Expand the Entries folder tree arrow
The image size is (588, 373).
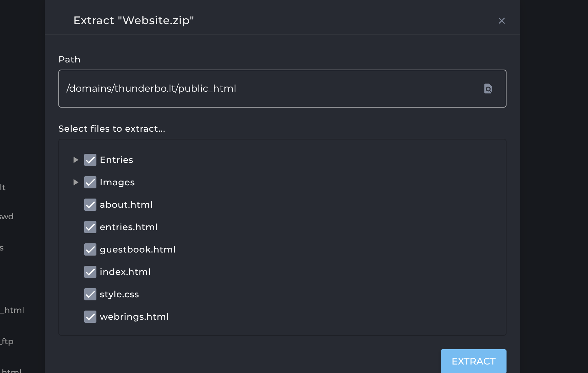(76, 160)
